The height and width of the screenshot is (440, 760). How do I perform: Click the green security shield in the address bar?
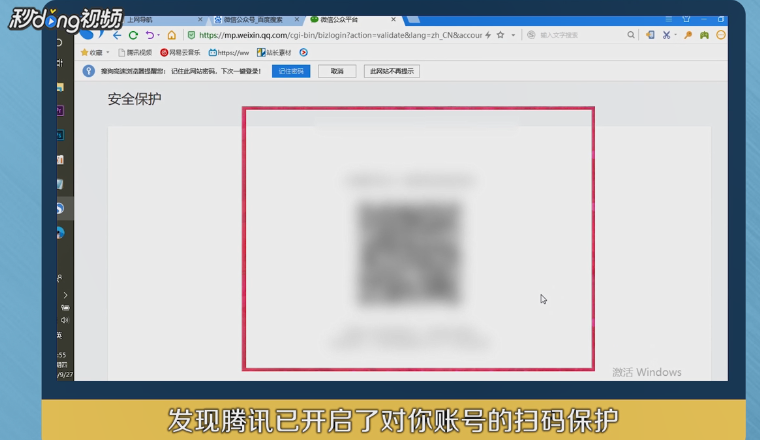(191, 35)
